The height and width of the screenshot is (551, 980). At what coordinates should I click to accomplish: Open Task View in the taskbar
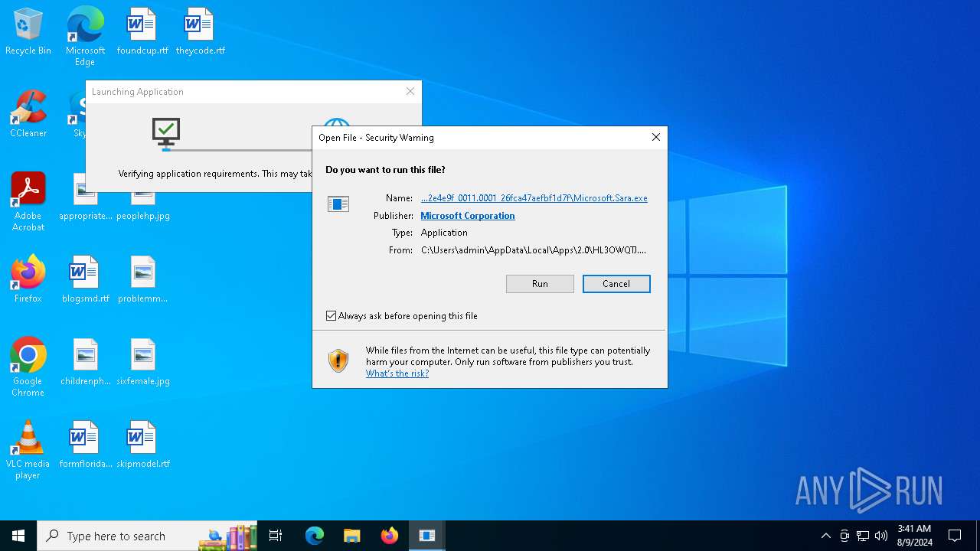(276, 536)
